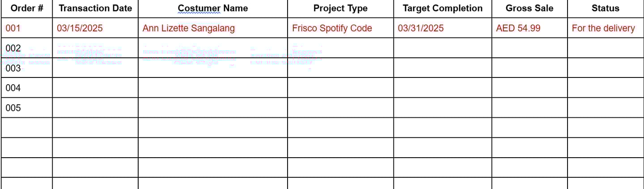Click the Costumer Name header cell

click(213, 9)
